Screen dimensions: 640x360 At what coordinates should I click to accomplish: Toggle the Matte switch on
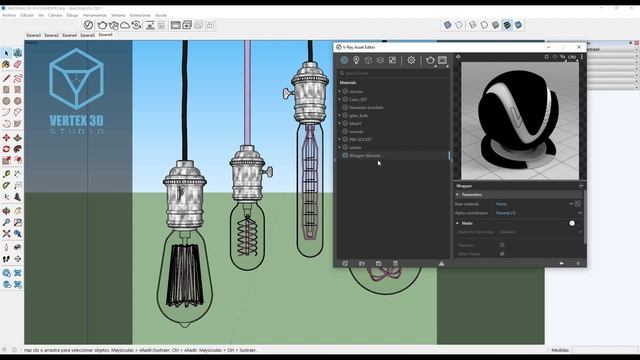tap(572, 223)
